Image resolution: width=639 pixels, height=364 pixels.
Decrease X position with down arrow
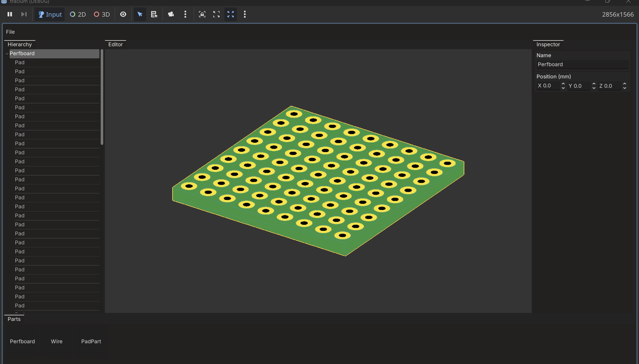(563, 88)
